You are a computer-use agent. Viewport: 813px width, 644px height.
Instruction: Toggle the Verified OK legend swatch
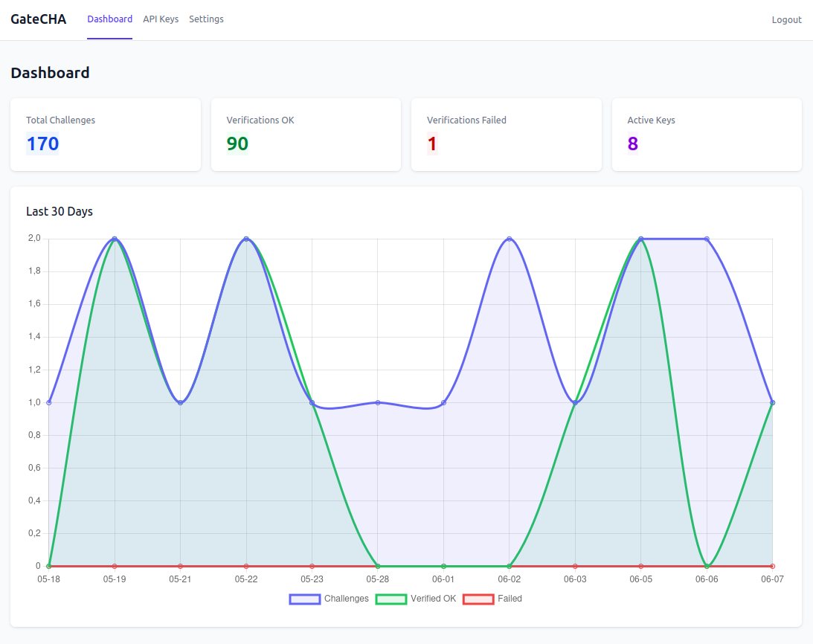391,599
